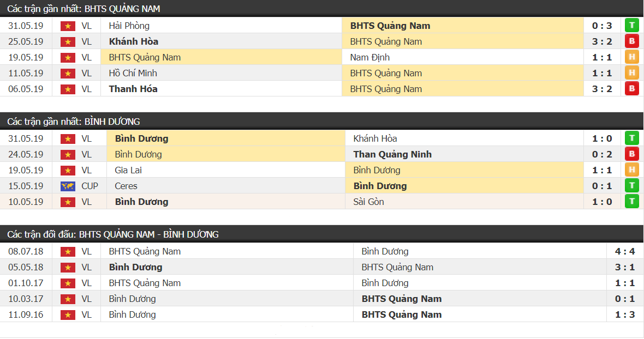Select the 'Các trận đối đầu' section header

tap(321, 234)
